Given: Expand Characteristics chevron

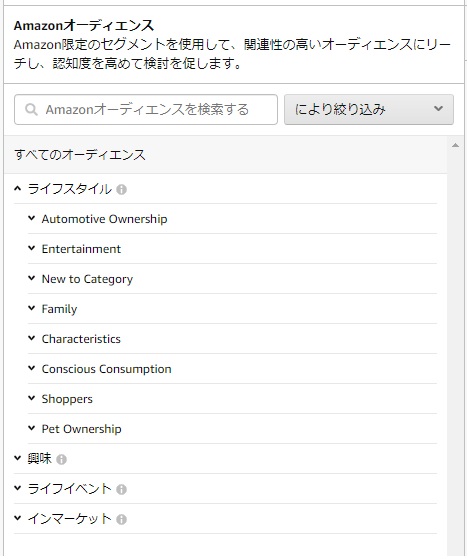Looking at the screenshot, I should pyautogui.click(x=32, y=338).
